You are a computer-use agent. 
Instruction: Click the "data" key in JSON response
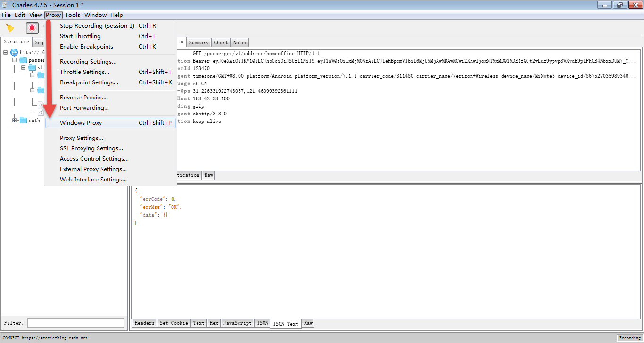149,214
